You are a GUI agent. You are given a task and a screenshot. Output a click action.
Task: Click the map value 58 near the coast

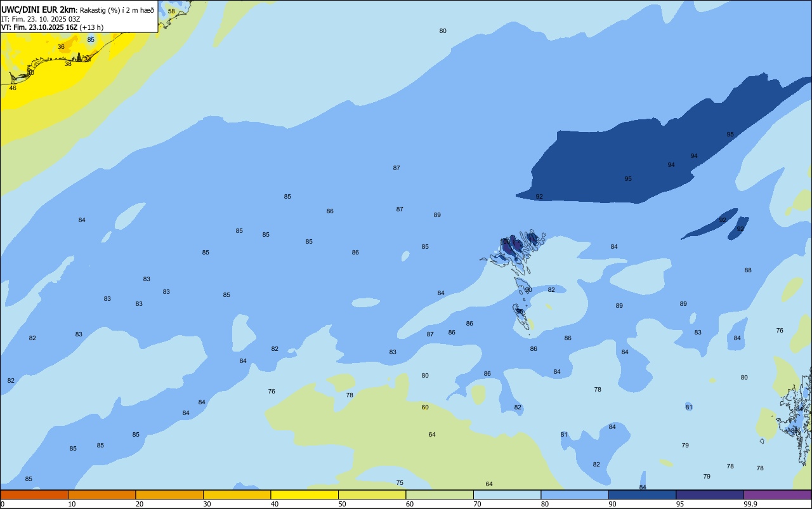(x=171, y=11)
